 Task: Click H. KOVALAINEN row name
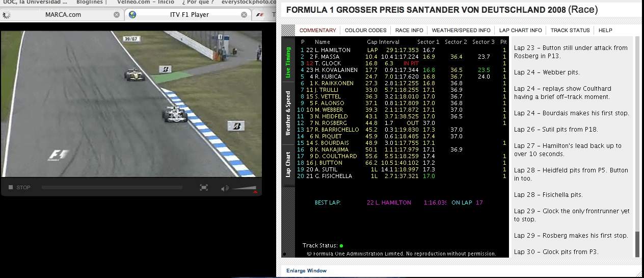(336, 70)
